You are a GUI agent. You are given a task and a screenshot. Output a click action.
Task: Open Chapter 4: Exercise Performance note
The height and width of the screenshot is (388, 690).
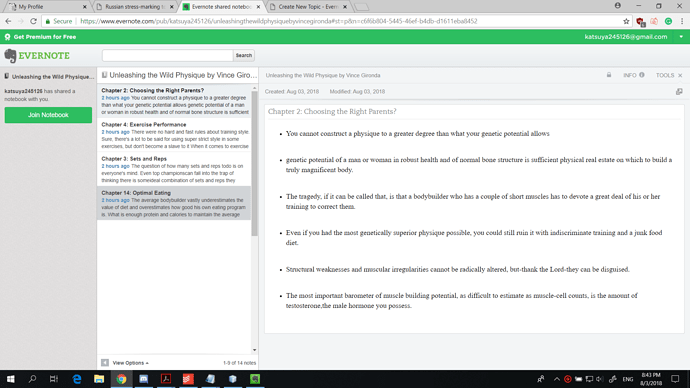[x=175, y=135]
